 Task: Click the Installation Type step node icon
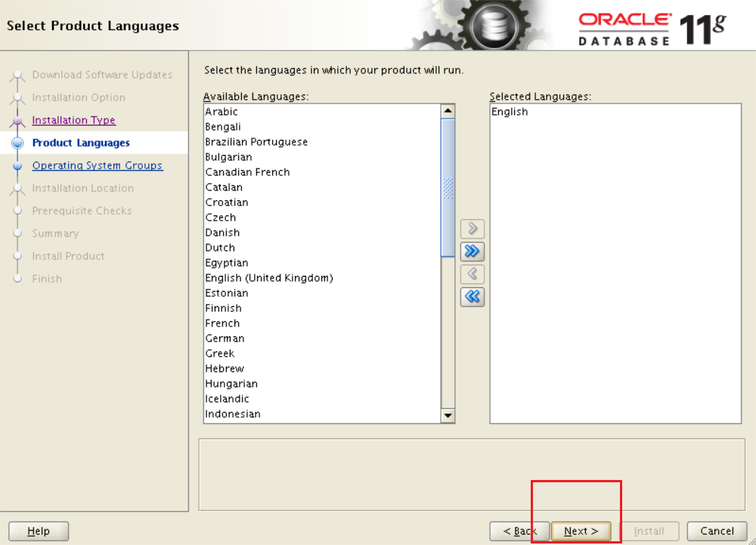point(17,120)
